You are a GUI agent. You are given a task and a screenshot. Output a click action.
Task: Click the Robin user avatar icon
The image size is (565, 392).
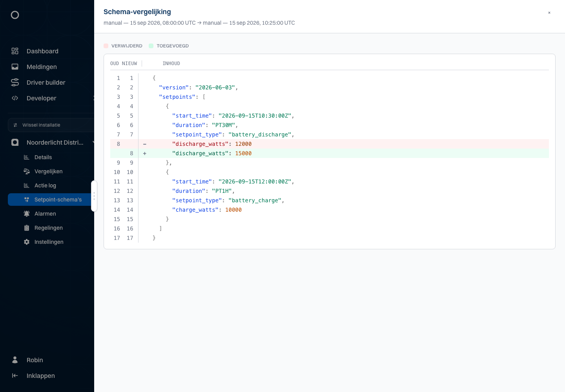click(15, 360)
